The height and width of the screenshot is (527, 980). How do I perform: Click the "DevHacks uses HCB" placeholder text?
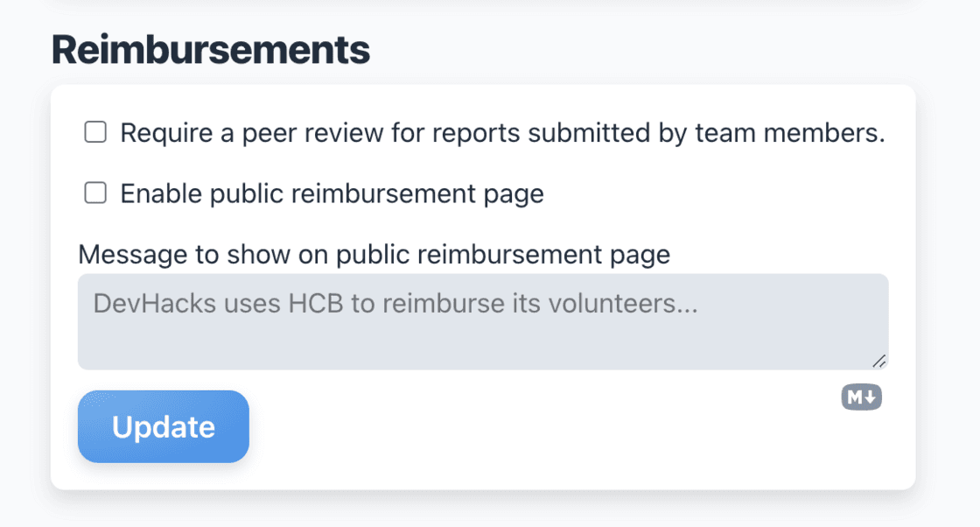[395, 304]
